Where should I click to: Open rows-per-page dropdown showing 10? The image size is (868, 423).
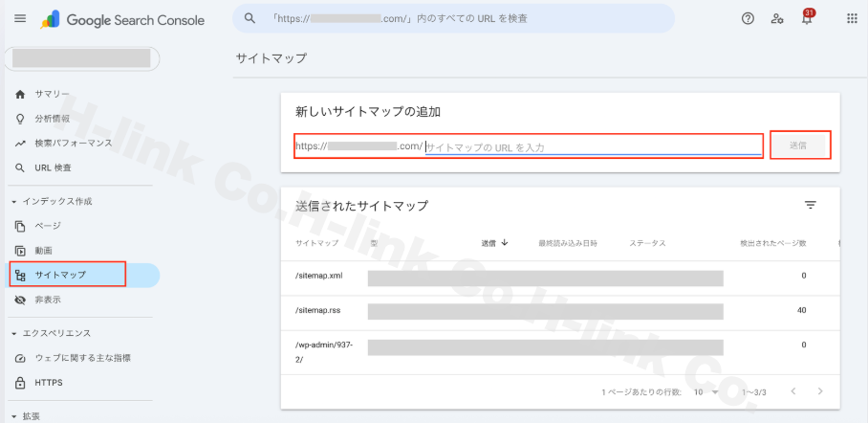coord(705,392)
